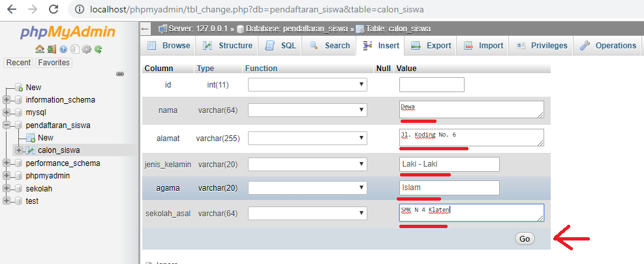Open function dropdown for sekolah_asal column
644x264 pixels.
coord(307,213)
